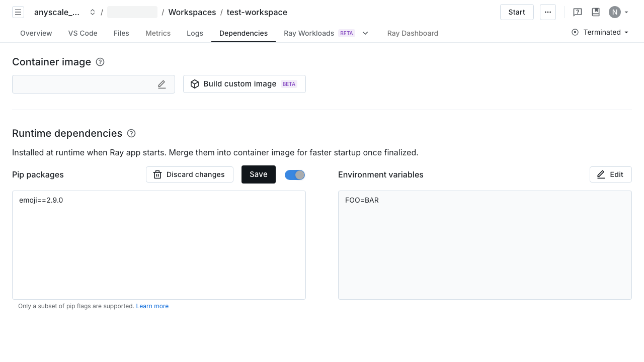Viewport: 644px width, 362px height.
Task: Click the emoji==2.9.0 package line
Action: (x=41, y=200)
